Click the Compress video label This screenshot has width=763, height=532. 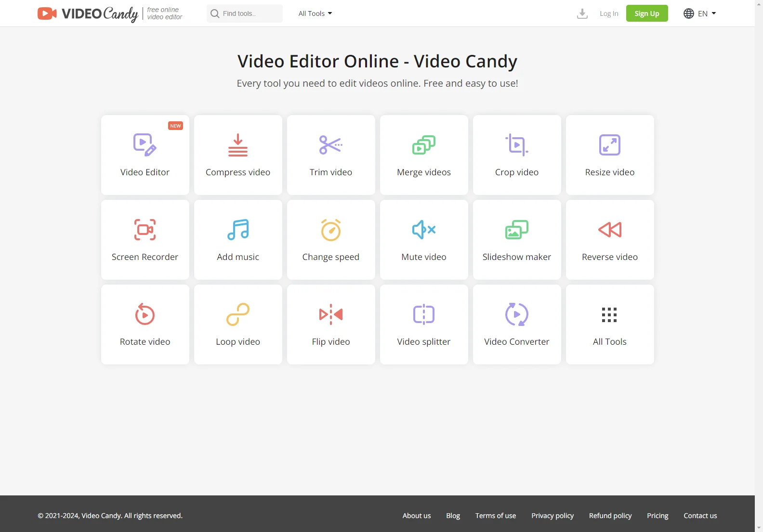[x=238, y=172]
